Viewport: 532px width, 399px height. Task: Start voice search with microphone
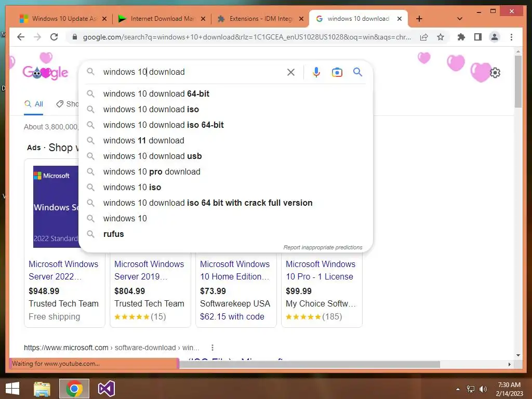[316, 72]
